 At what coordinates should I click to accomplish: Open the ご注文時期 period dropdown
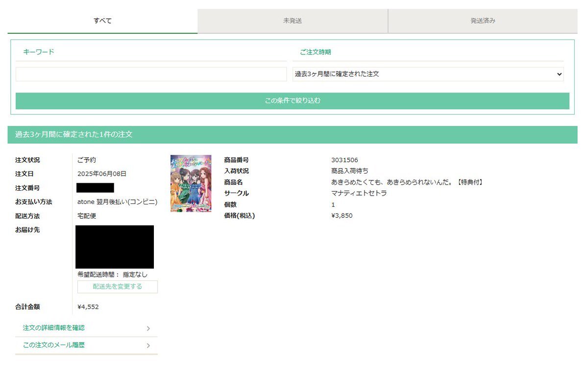pos(428,74)
